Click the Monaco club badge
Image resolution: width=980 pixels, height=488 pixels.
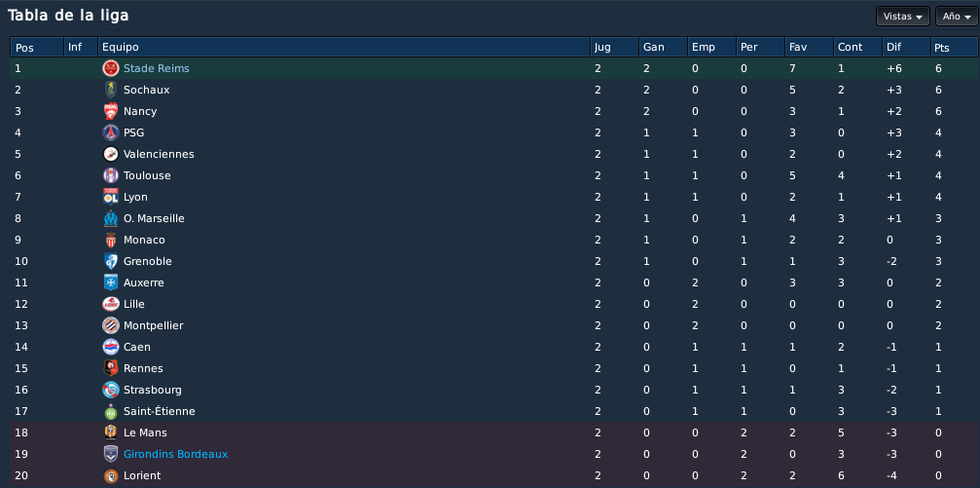(111, 240)
